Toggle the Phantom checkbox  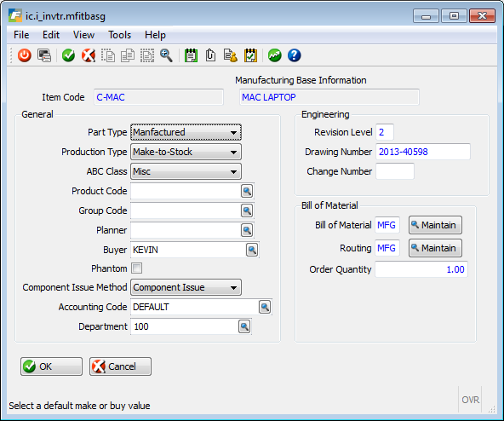[x=136, y=268]
